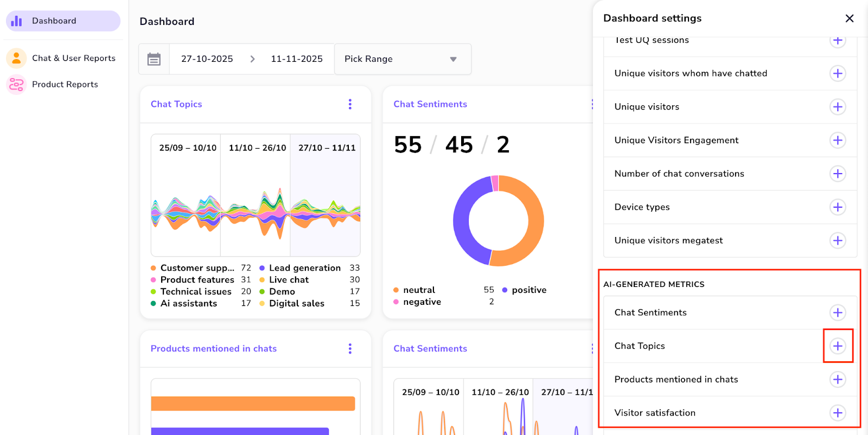This screenshot has width=868, height=435.
Task: Select the 11/10 – 26/10 period in Chat Topics
Action: [257, 148]
